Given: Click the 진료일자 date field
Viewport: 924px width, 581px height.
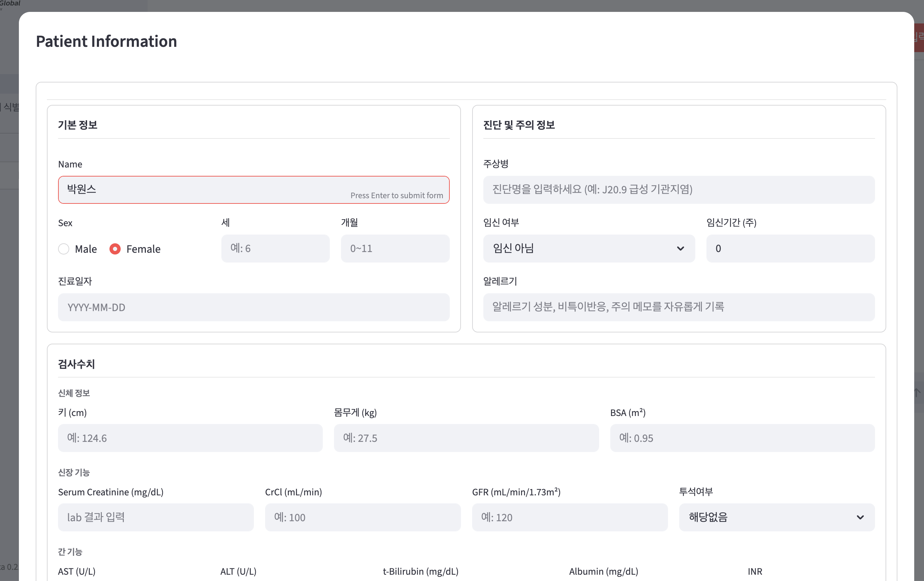Looking at the screenshot, I should coord(254,307).
